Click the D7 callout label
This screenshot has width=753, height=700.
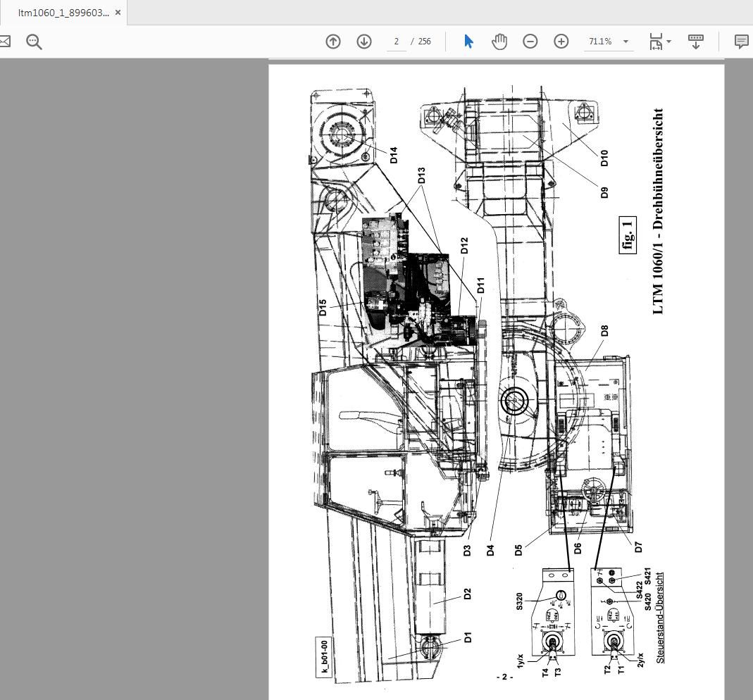[x=637, y=547]
